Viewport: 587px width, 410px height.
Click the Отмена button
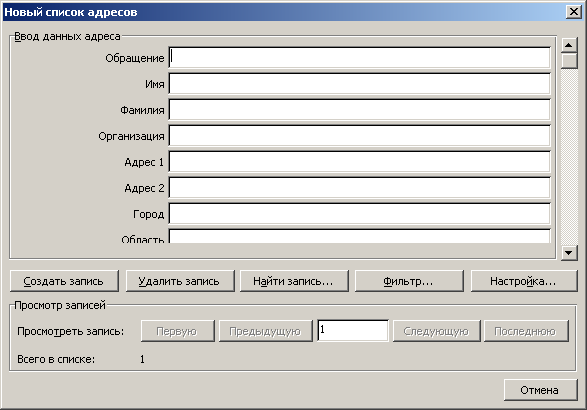pyautogui.click(x=540, y=390)
